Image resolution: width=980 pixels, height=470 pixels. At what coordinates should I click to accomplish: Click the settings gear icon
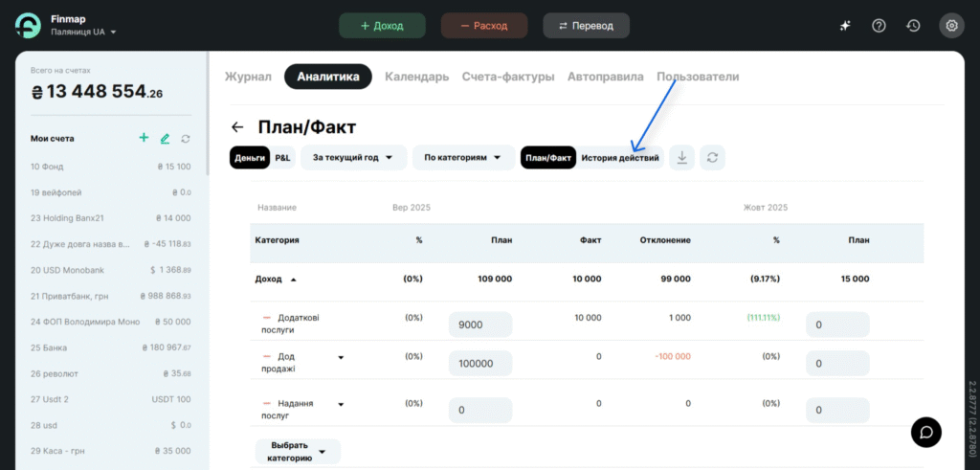click(951, 26)
